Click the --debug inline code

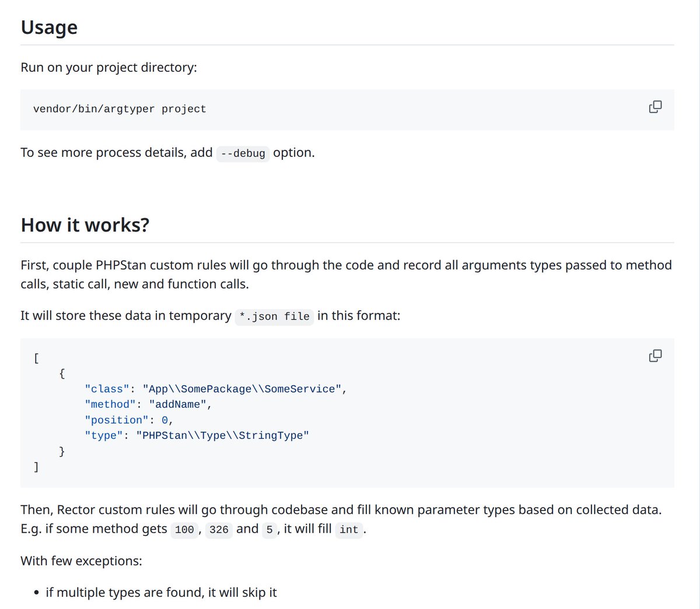click(x=243, y=153)
